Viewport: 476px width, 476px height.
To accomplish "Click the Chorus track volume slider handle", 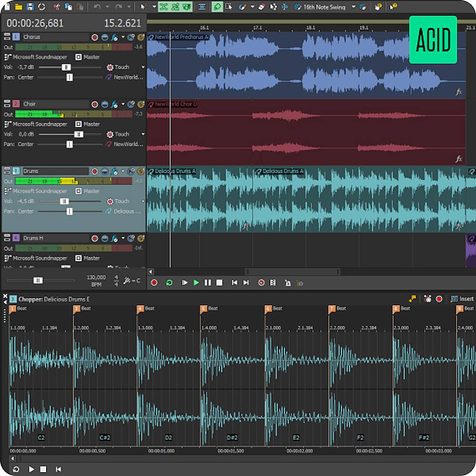I will [x=66, y=67].
